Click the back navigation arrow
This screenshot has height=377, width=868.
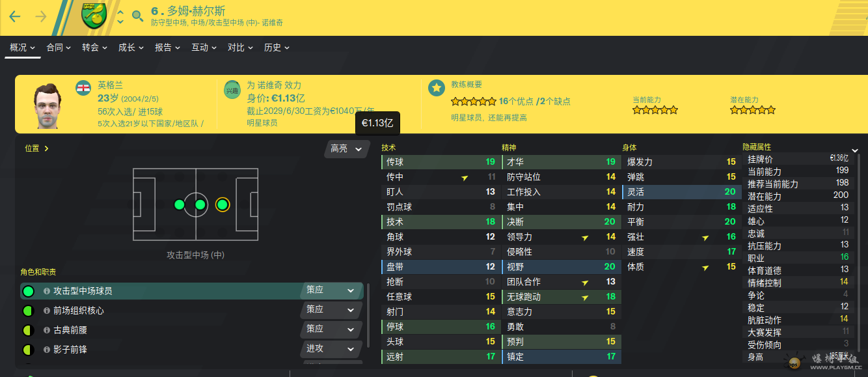tap(14, 16)
